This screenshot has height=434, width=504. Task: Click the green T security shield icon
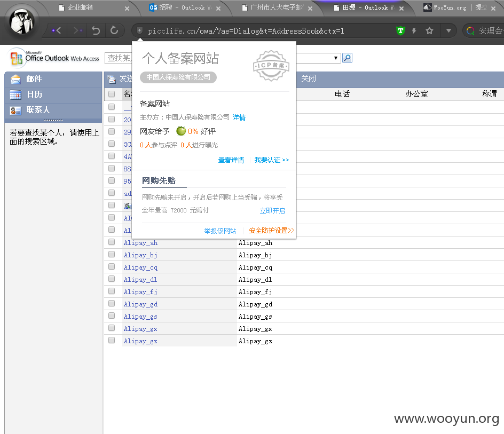(x=400, y=31)
